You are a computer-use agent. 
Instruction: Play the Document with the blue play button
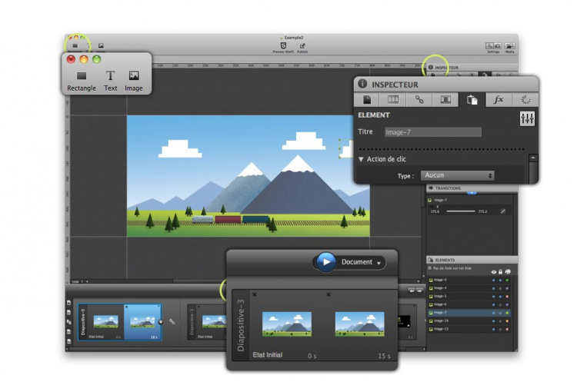325,262
